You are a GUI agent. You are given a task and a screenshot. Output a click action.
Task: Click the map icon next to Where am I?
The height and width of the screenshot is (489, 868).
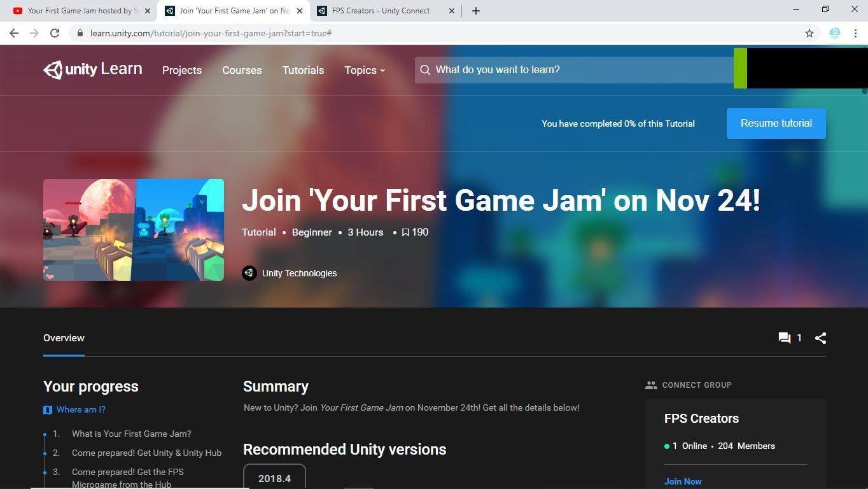point(48,410)
